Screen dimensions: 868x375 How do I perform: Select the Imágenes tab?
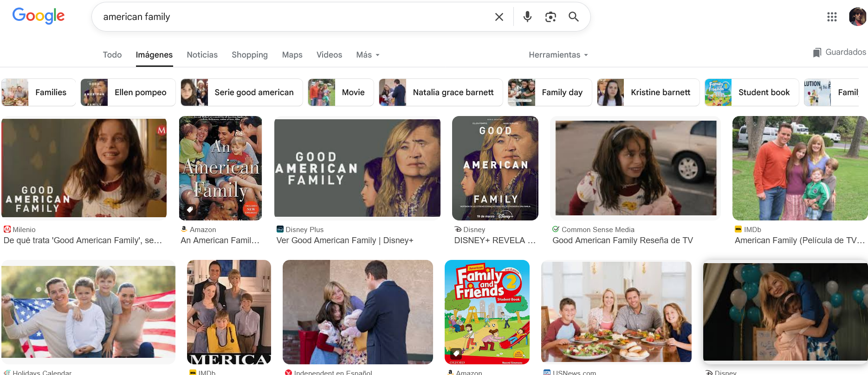pos(154,55)
